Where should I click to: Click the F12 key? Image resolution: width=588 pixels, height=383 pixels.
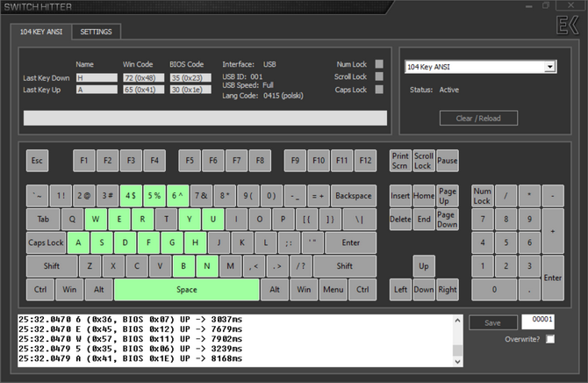point(365,161)
